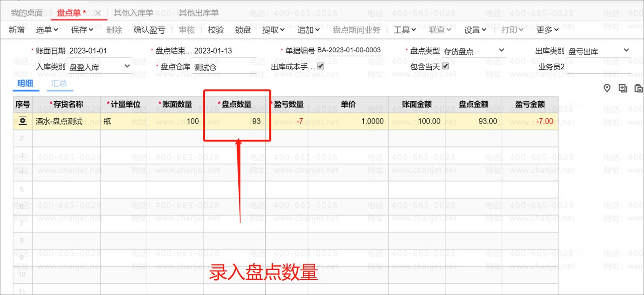
Task: Open the 联查 menu
Action: (440, 30)
